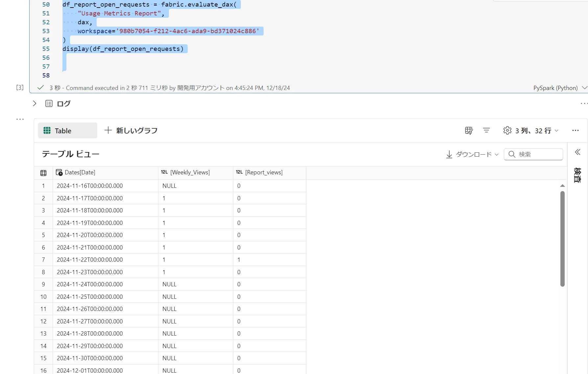This screenshot has height=374, width=588.
Task: Open the filter lines icon
Action: click(x=486, y=131)
